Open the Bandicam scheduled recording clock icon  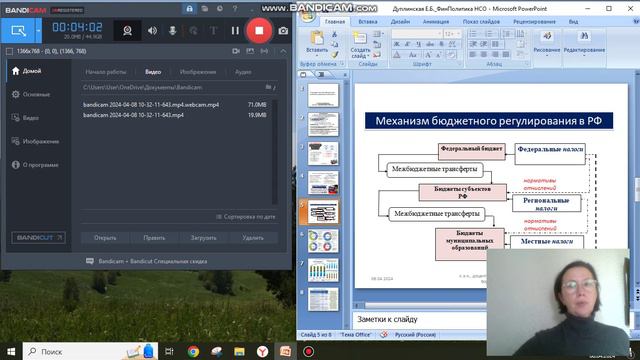(220, 9)
